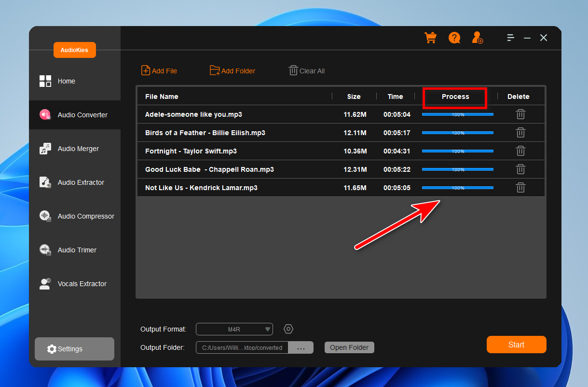Screen dimensions: 588x387
Task: Delete Birds of a Feather file row
Action: pyautogui.click(x=520, y=133)
